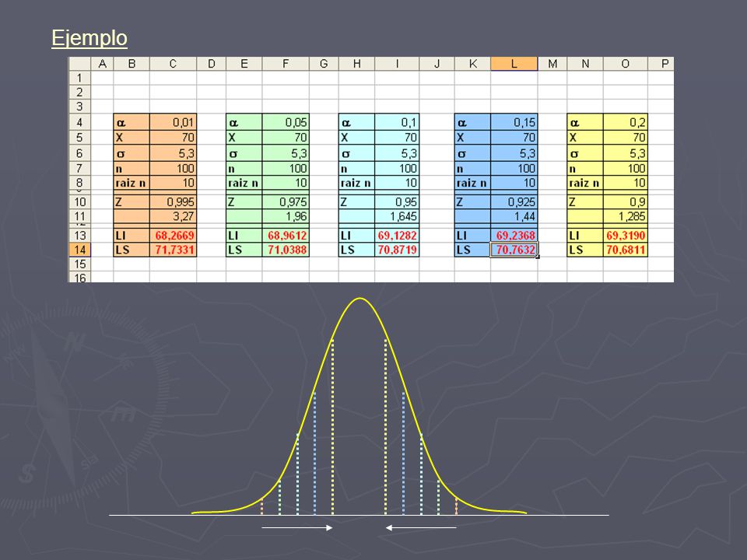
Task: Click the σ label in green table
Action: (244, 153)
